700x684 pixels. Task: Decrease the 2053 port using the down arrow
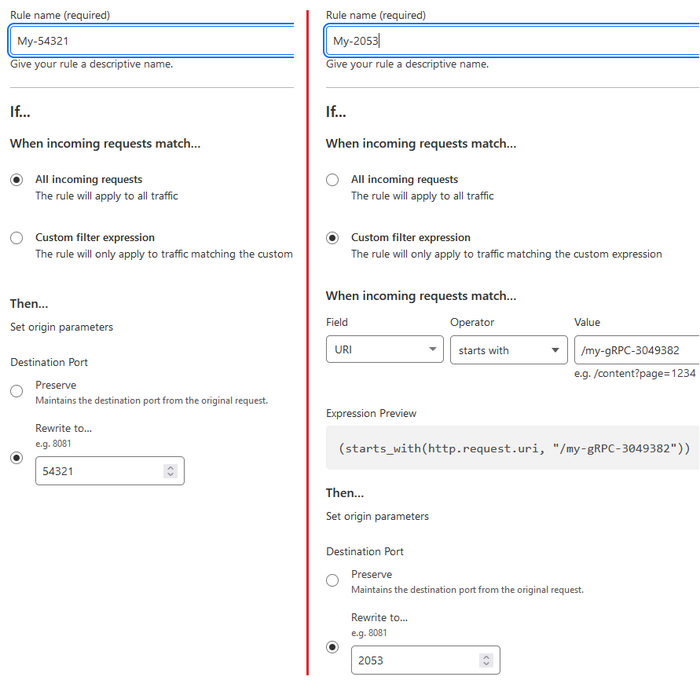[486, 664]
